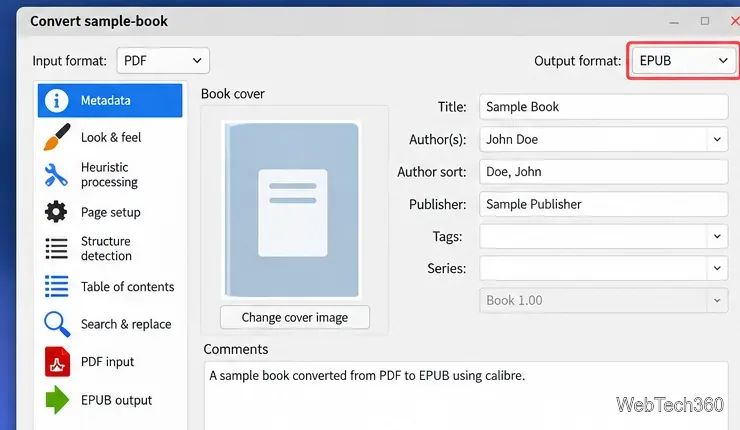
Task: Click the Structure detection list icon
Action: click(56, 249)
